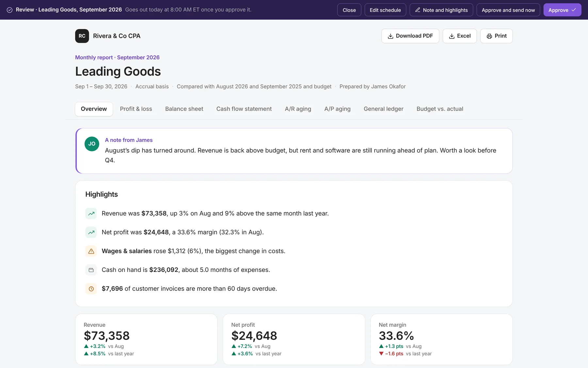This screenshot has width=588, height=368.
Task: Click the Close button in review bar
Action: coord(349,10)
